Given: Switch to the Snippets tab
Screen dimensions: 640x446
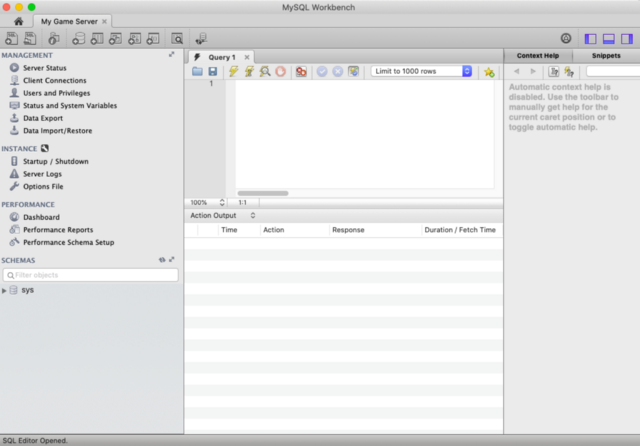Looking at the screenshot, I should [606, 56].
